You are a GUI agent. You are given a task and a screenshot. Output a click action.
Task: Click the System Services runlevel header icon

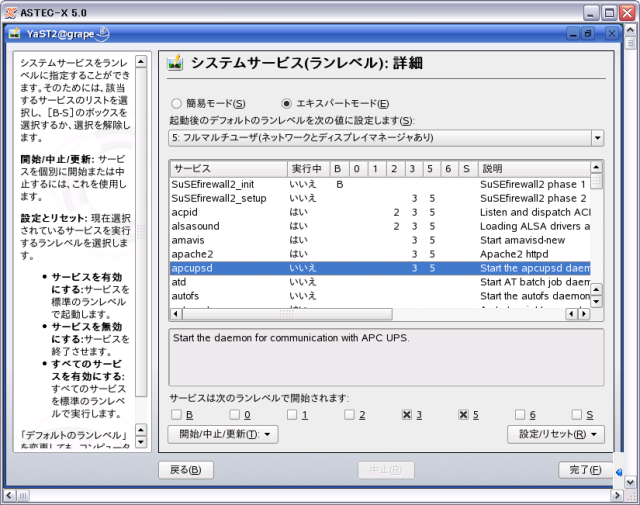pos(176,64)
